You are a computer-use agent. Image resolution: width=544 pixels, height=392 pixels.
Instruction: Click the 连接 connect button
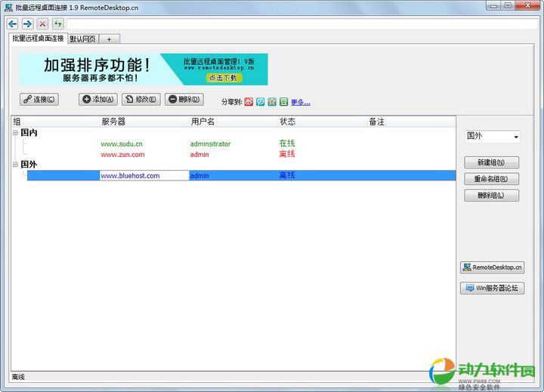[39, 99]
